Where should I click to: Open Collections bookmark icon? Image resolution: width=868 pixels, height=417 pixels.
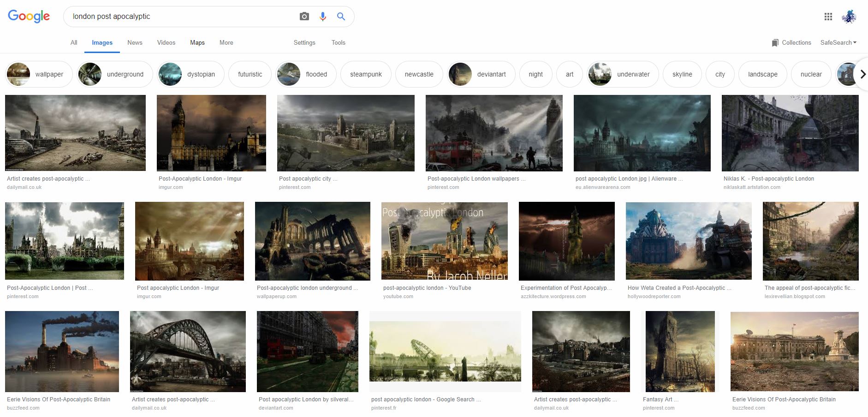coord(775,43)
